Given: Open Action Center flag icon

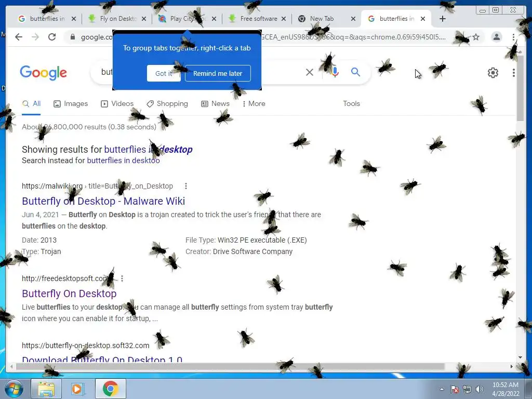Looking at the screenshot, I should pos(455,389).
